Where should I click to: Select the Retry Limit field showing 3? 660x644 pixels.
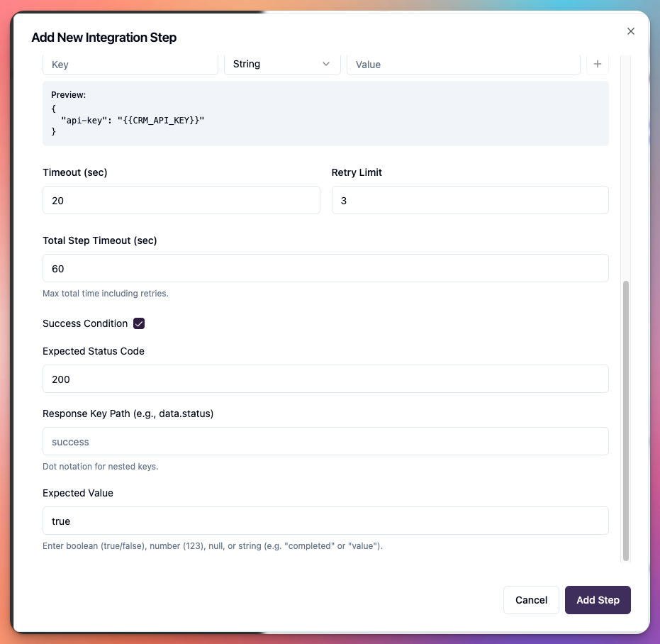pos(470,200)
